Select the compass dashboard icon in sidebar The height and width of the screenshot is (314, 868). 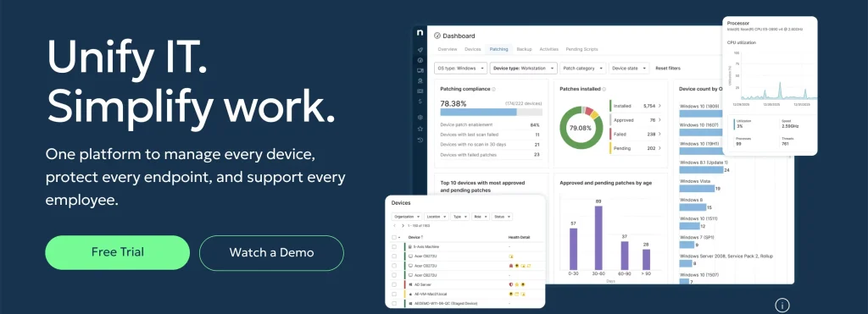coord(420,60)
